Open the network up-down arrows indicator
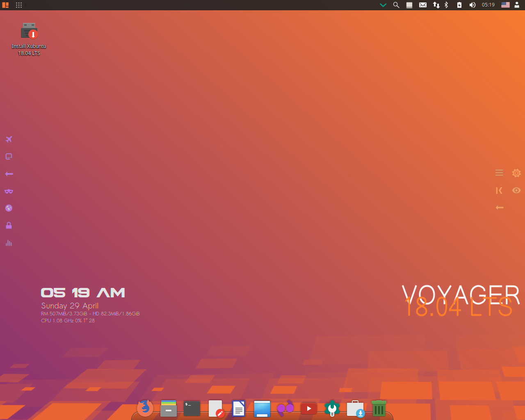525x420 pixels. coord(436,5)
